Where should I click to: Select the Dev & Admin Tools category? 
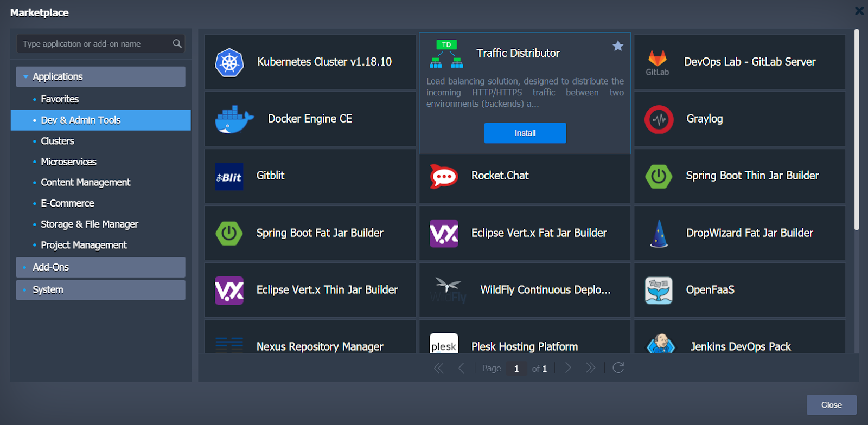coord(101,120)
